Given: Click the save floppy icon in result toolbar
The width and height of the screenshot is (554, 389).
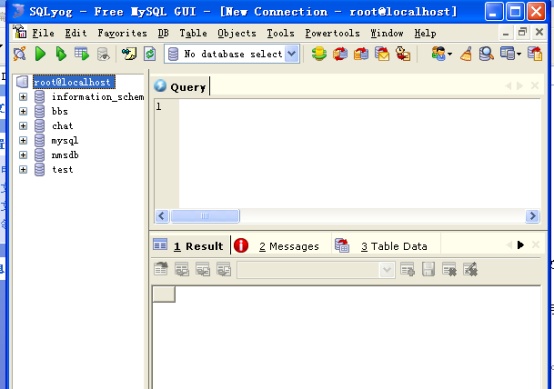Looking at the screenshot, I should point(428,270).
